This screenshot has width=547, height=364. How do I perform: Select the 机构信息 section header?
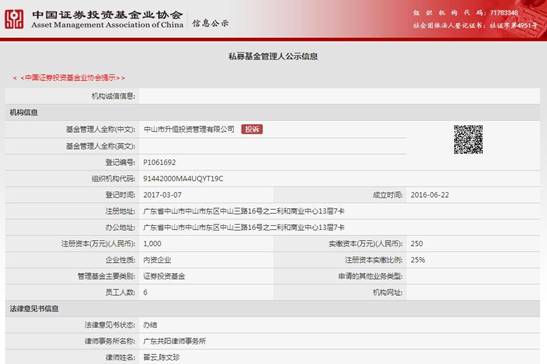click(x=23, y=112)
